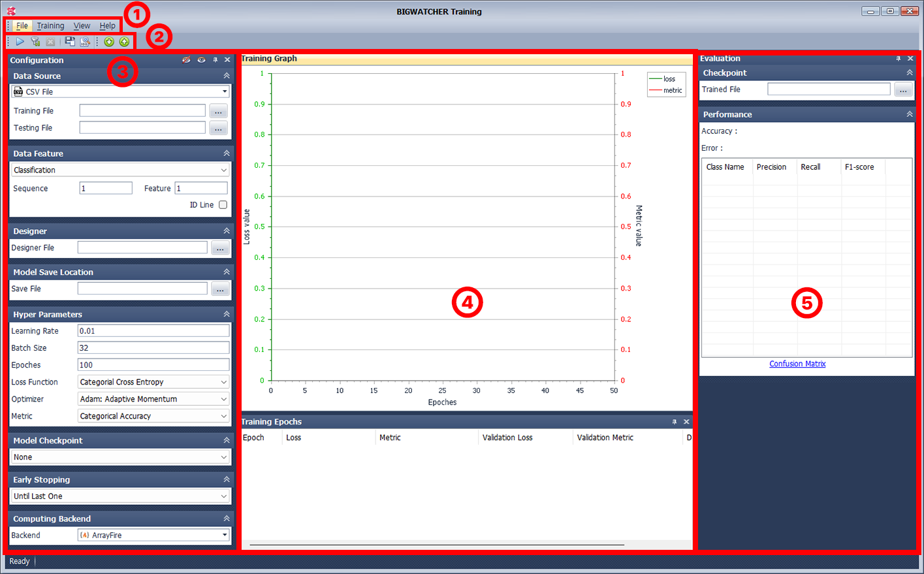The image size is (924, 574).
Task: Collapse the Checkpoint section
Action: pos(910,72)
